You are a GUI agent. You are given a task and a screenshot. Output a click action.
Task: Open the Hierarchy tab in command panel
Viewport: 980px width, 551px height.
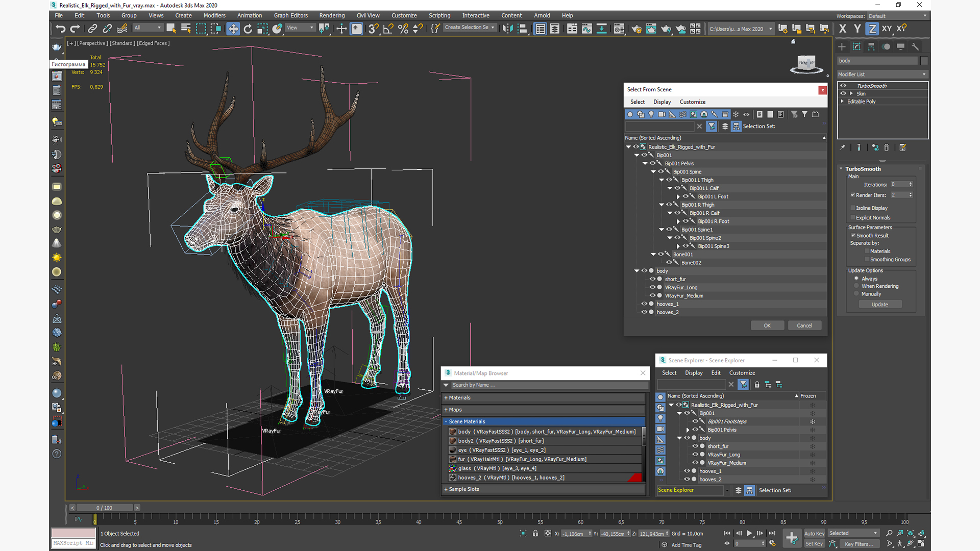pyautogui.click(x=871, y=46)
